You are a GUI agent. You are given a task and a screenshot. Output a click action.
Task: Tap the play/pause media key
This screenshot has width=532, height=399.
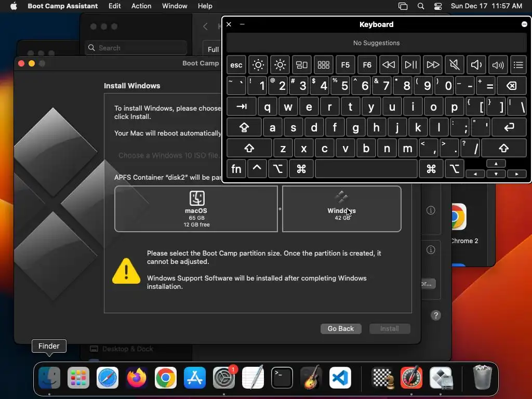point(410,65)
